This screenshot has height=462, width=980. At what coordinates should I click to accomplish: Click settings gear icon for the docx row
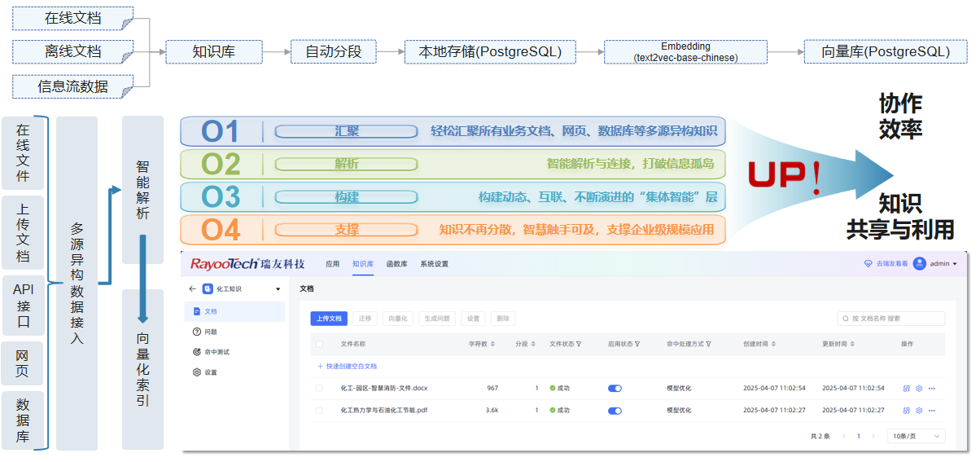919,388
